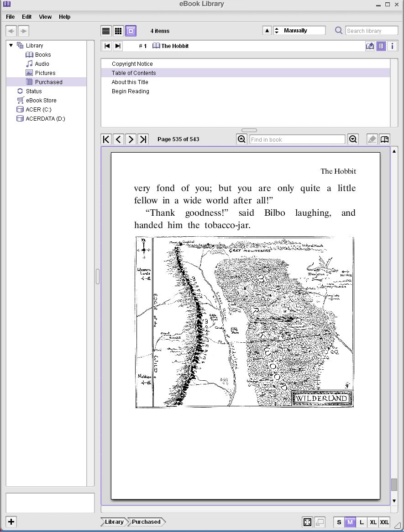Screen dimensions: 404x532
Task: Click the bookmark page icon
Action: pyautogui.click(x=384, y=139)
